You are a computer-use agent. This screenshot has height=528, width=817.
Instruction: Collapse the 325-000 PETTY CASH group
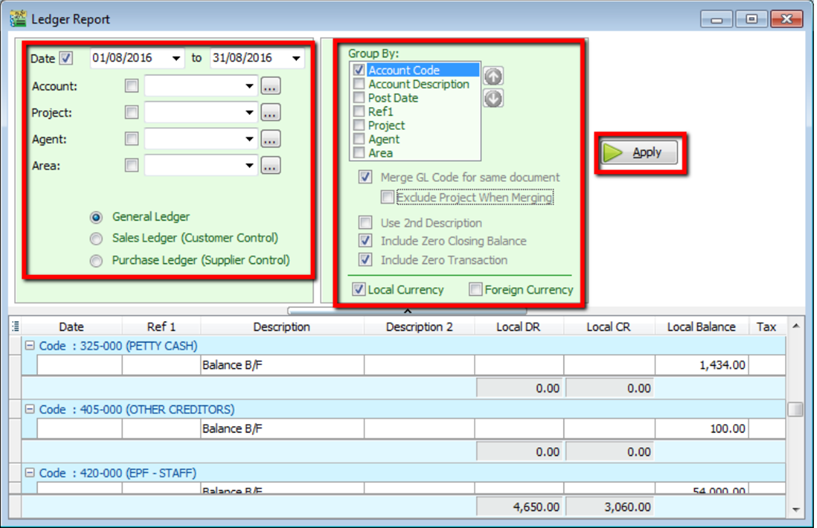click(30, 346)
